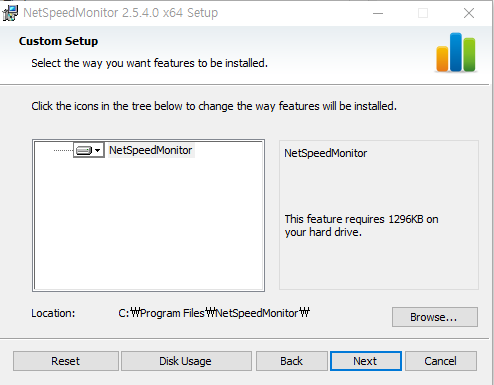Click the 'Custom Setup' heading
494x385 pixels.
coord(58,41)
